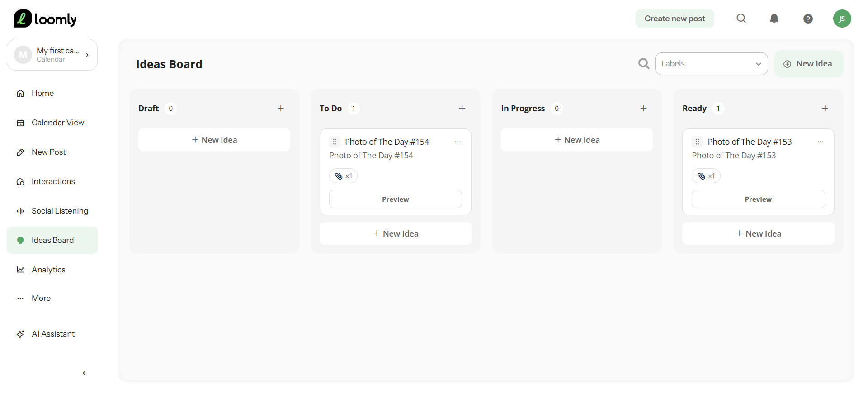Image resolution: width=868 pixels, height=394 pixels.
Task: Open the Labels dropdown filter
Action: tap(711, 64)
